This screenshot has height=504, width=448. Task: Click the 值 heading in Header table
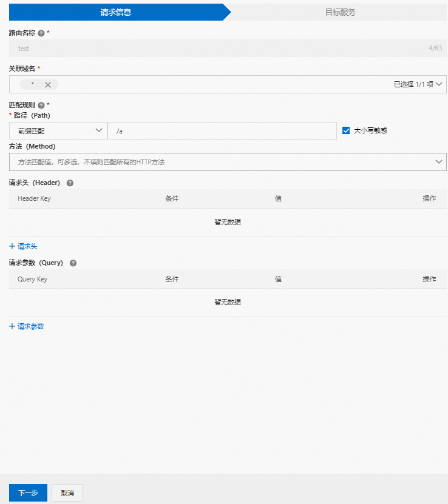(278, 198)
